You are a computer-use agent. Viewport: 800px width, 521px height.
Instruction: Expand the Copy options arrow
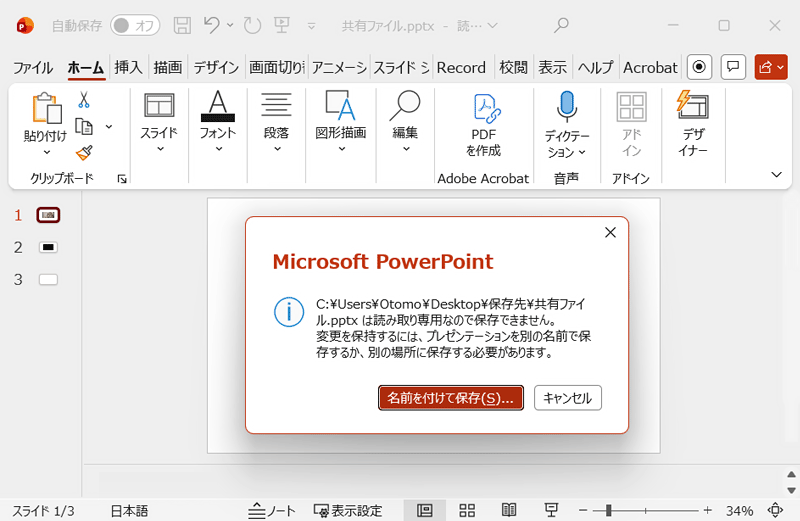point(109,127)
